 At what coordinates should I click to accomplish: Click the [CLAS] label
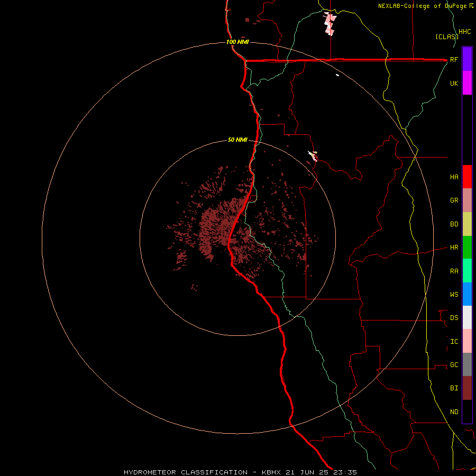click(x=447, y=36)
